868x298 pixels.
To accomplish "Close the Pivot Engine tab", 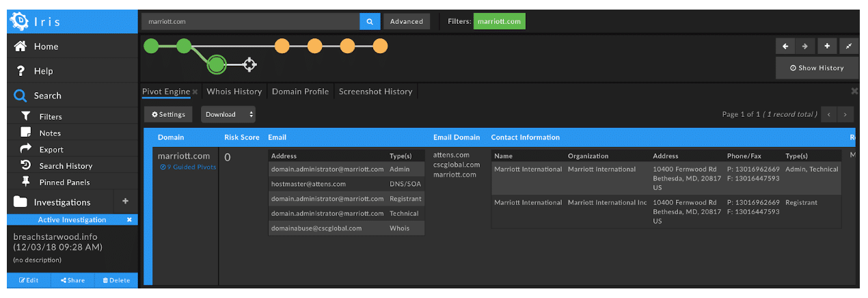I will coord(195,92).
